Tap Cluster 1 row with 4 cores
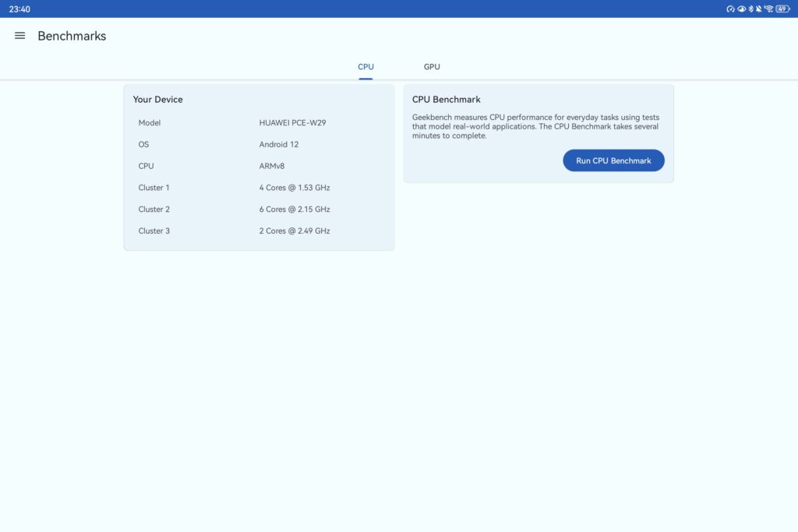The width and height of the screenshot is (798, 532). tap(259, 188)
